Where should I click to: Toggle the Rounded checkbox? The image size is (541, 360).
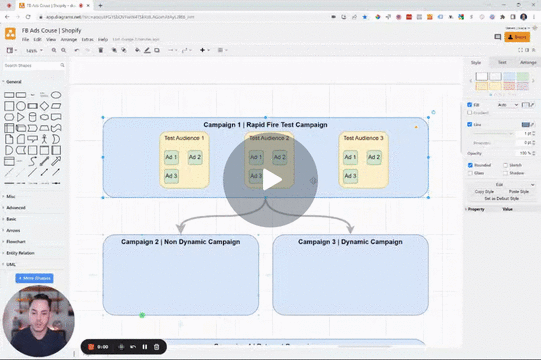470,165
